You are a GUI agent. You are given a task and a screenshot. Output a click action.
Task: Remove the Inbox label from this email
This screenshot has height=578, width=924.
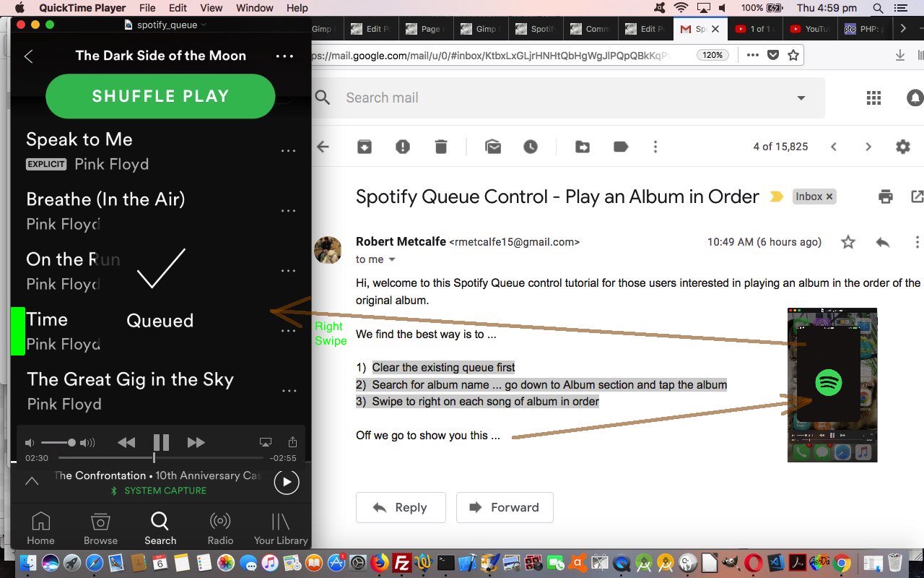[x=829, y=197]
